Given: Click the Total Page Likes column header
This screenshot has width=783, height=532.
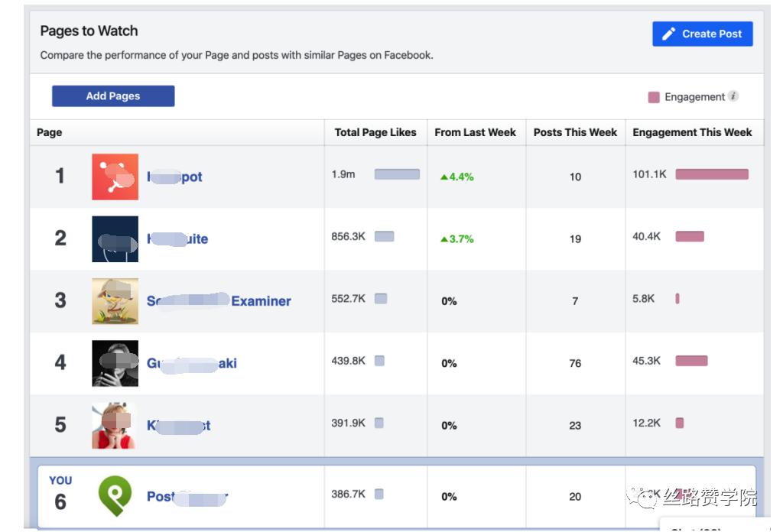Looking at the screenshot, I should click(375, 132).
